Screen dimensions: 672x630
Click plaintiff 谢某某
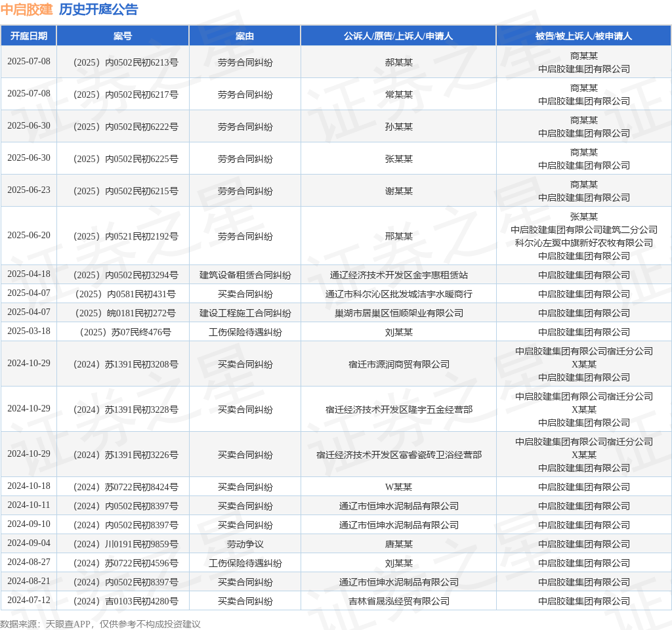point(398,191)
